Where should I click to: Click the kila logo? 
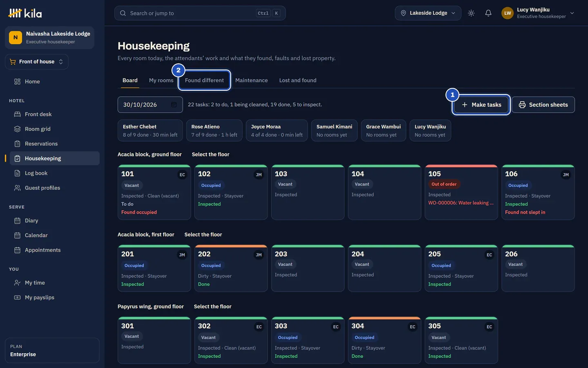25,13
